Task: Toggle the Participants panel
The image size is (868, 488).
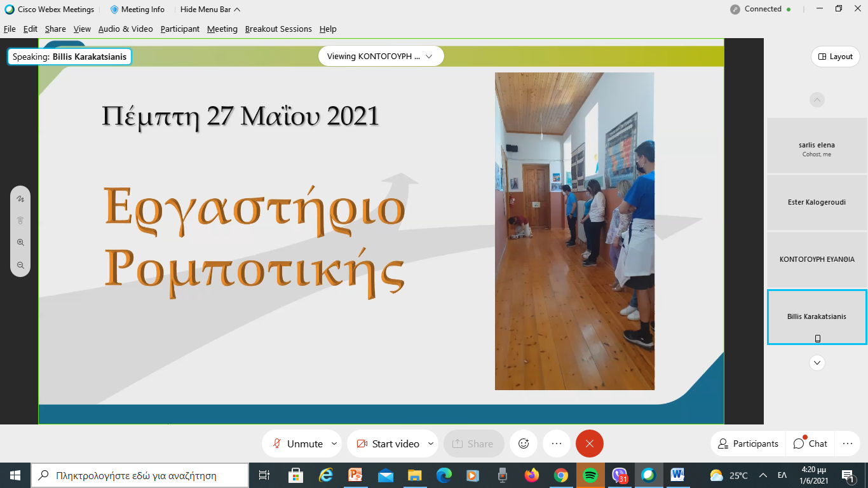Action: [x=747, y=444]
